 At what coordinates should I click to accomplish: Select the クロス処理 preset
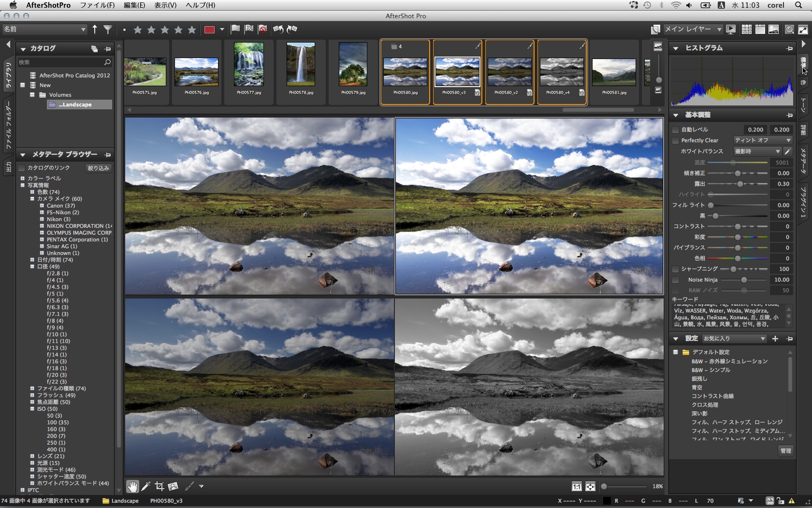[705, 405]
